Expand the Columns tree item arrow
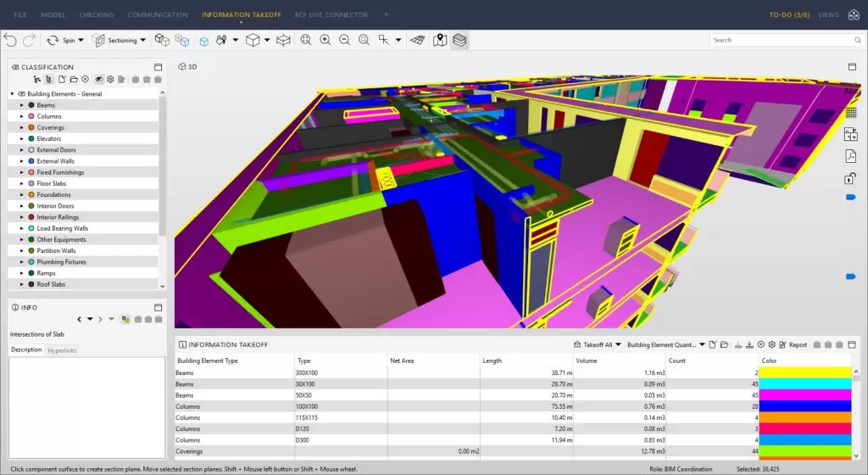868x475 pixels. coord(20,116)
